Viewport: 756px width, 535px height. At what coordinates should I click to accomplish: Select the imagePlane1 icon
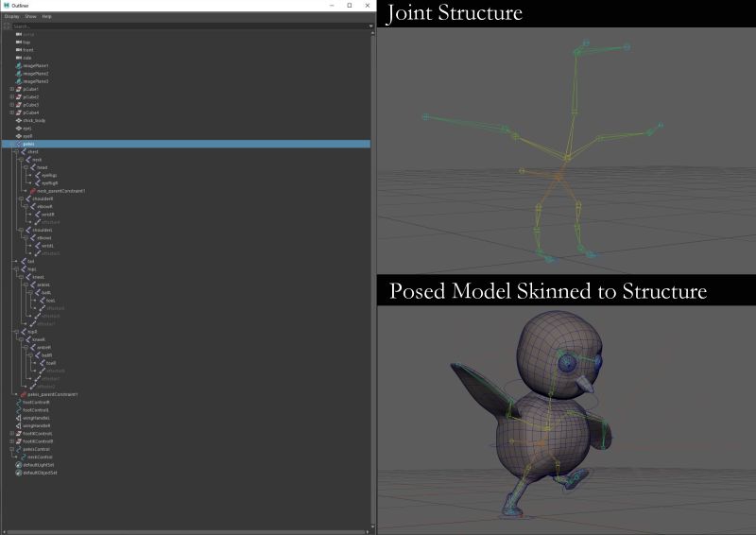pyautogui.click(x=19, y=65)
